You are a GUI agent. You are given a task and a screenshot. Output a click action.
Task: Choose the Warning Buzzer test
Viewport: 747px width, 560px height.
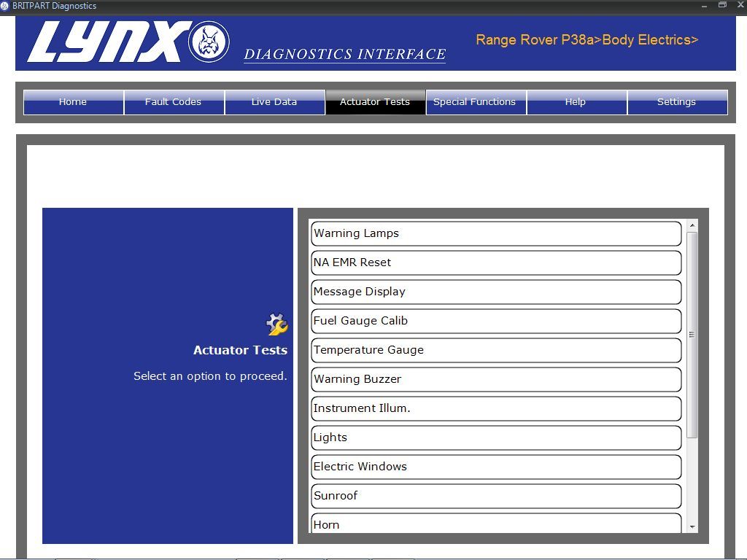(x=496, y=379)
